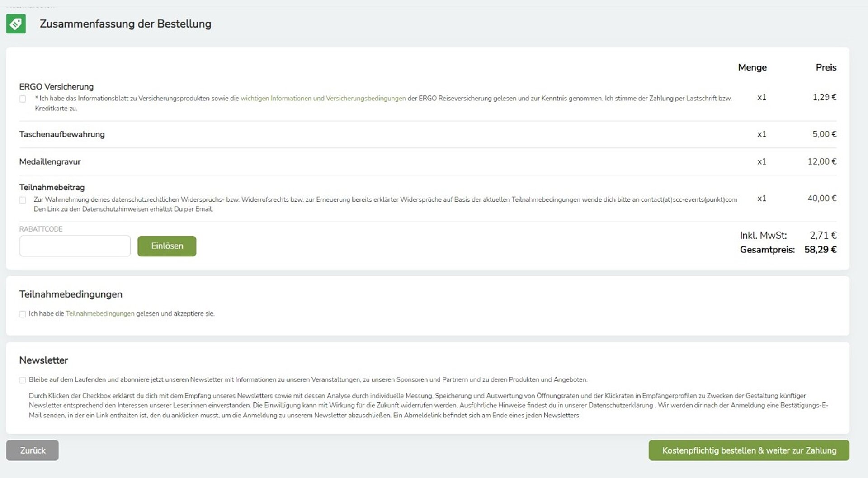
Task: Click the green tag icon beside the order summary heading
Action: pos(16,24)
